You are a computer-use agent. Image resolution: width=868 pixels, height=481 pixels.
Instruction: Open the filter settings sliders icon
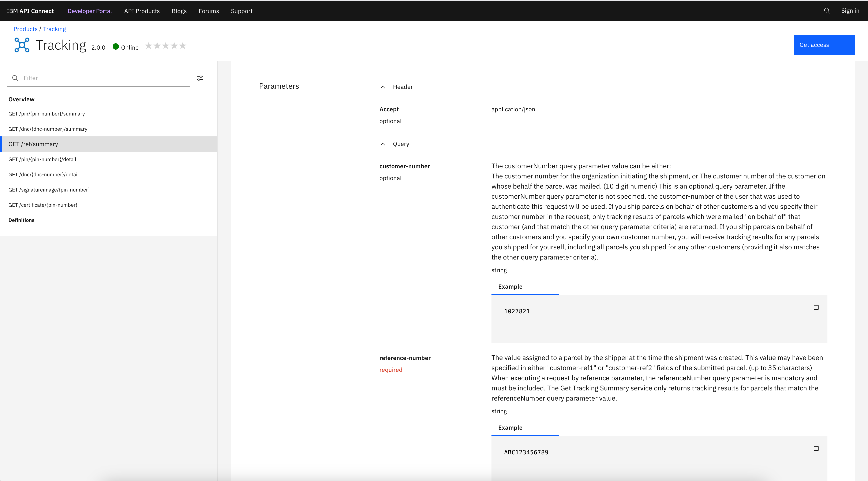pyautogui.click(x=200, y=78)
